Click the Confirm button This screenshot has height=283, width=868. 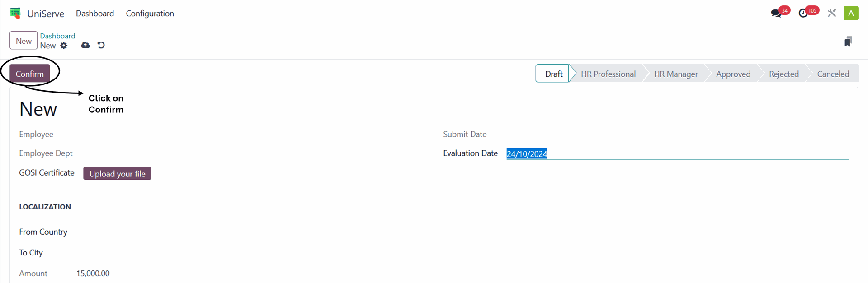coord(30,74)
